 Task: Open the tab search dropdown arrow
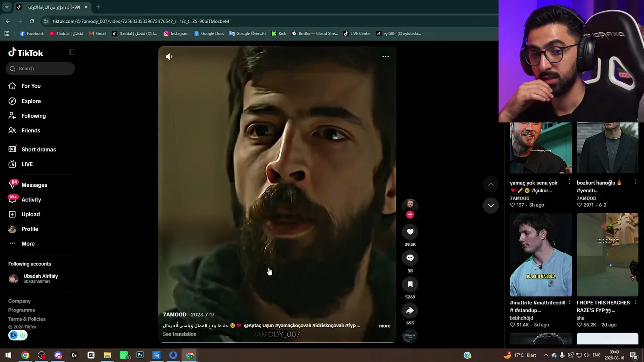[x=7, y=7]
